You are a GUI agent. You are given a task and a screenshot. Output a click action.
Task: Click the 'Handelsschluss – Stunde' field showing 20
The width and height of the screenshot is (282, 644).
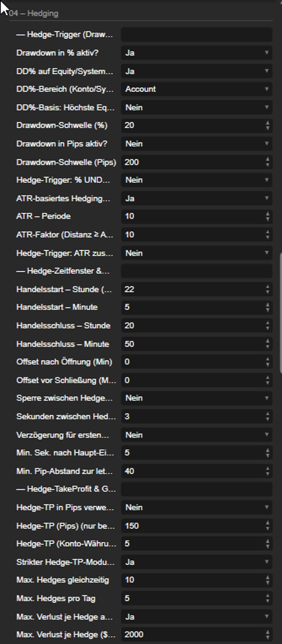tap(196, 325)
